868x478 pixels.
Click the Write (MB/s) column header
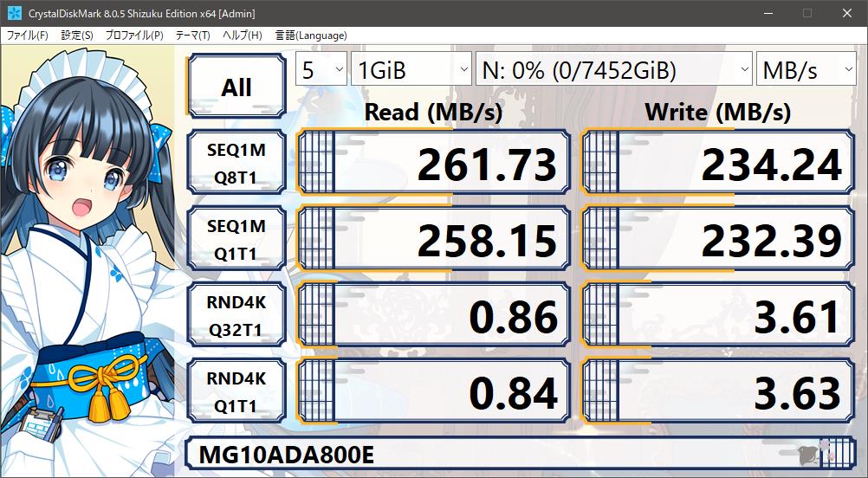click(x=717, y=112)
